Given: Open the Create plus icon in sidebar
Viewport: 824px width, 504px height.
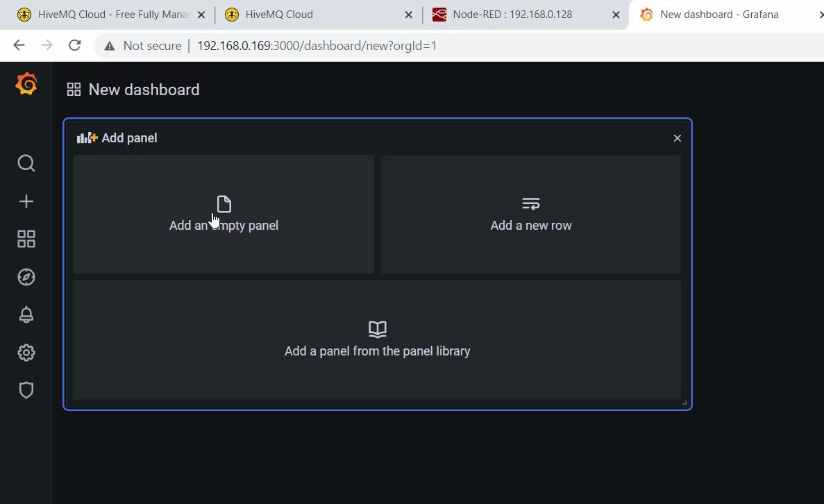Looking at the screenshot, I should click(x=26, y=201).
